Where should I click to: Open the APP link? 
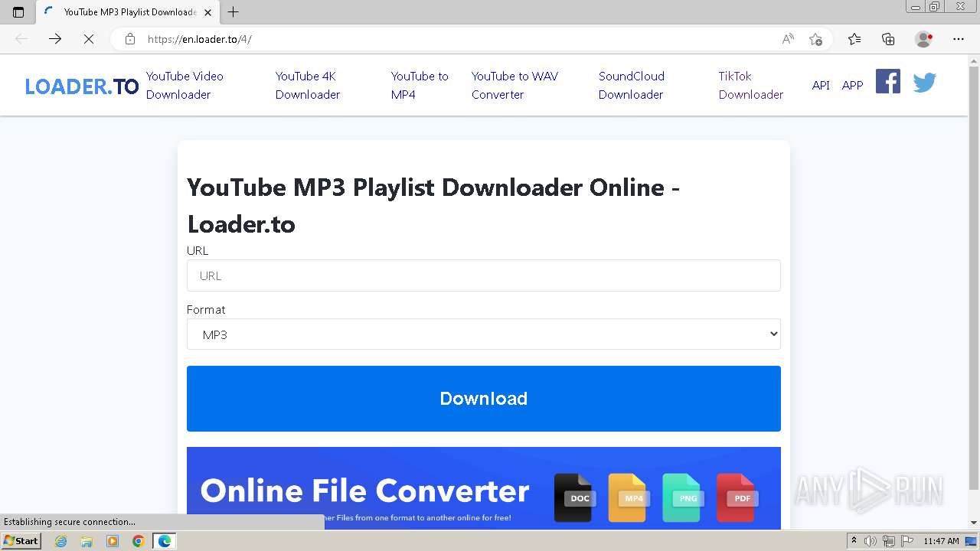tap(852, 86)
